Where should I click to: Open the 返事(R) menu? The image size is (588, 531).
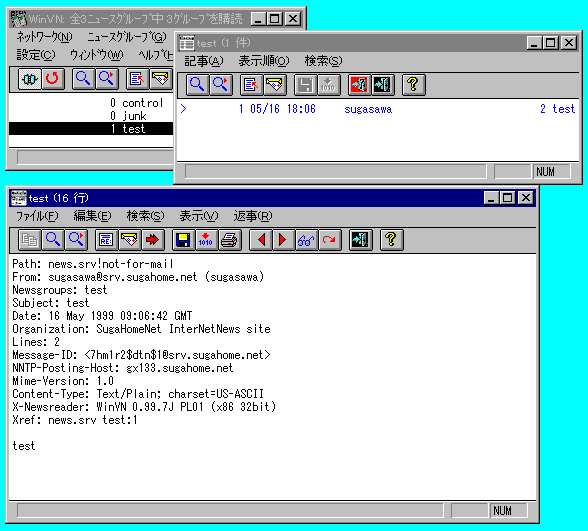click(x=253, y=216)
